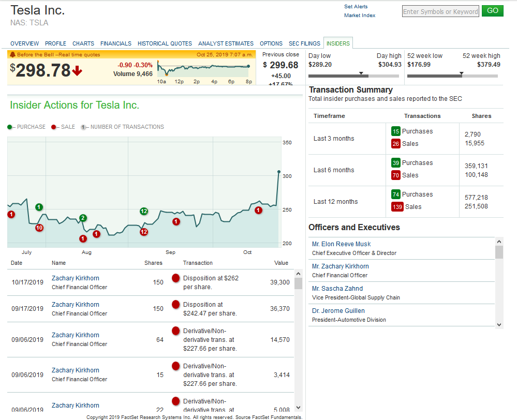Open Mr. Zachary Kirkhorn in Officers and Executives
The width and height of the screenshot is (517, 420).
coord(341,266)
